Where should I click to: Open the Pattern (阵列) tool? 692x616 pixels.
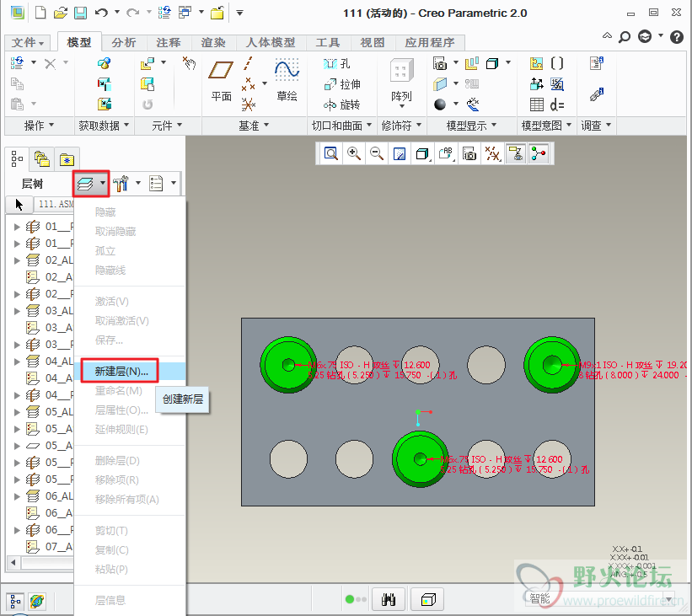[x=401, y=83]
